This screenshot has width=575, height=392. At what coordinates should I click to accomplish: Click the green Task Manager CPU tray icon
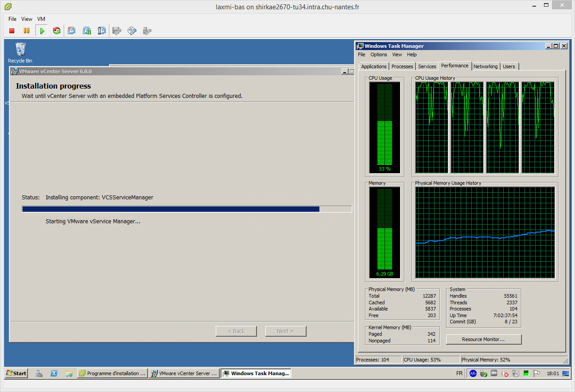[x=526, y=373]
